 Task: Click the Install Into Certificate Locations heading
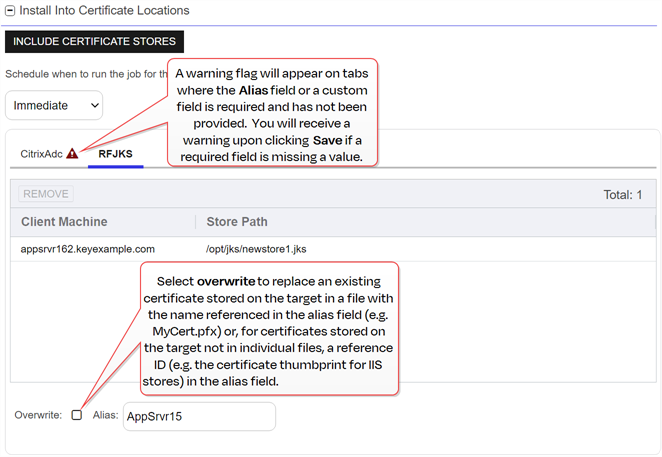coord(104,10)
